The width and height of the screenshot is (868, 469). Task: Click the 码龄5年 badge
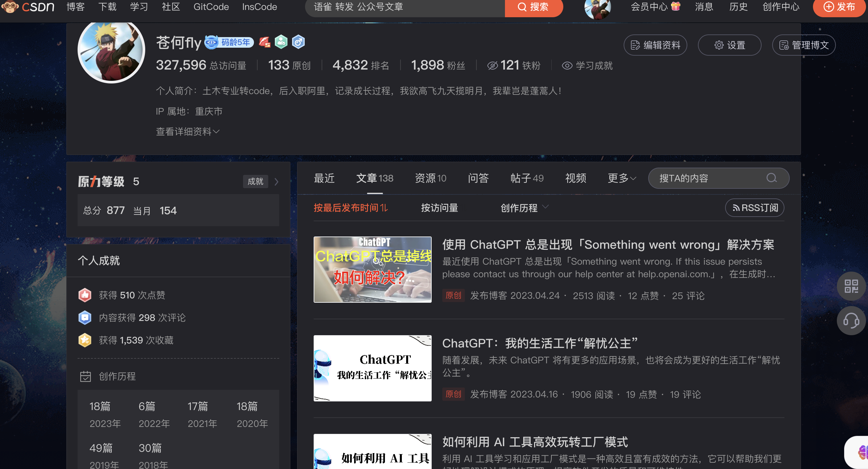pos(229,42)
